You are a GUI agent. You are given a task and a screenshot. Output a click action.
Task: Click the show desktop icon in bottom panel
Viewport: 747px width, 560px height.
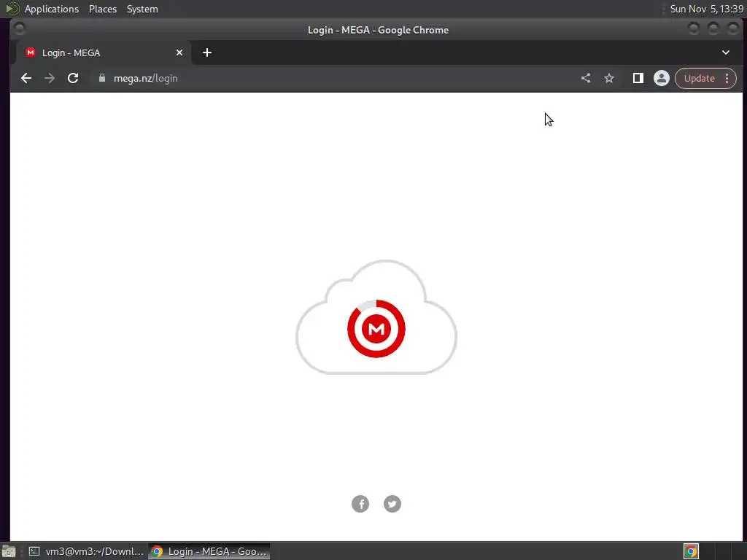(x=9, y=551)
